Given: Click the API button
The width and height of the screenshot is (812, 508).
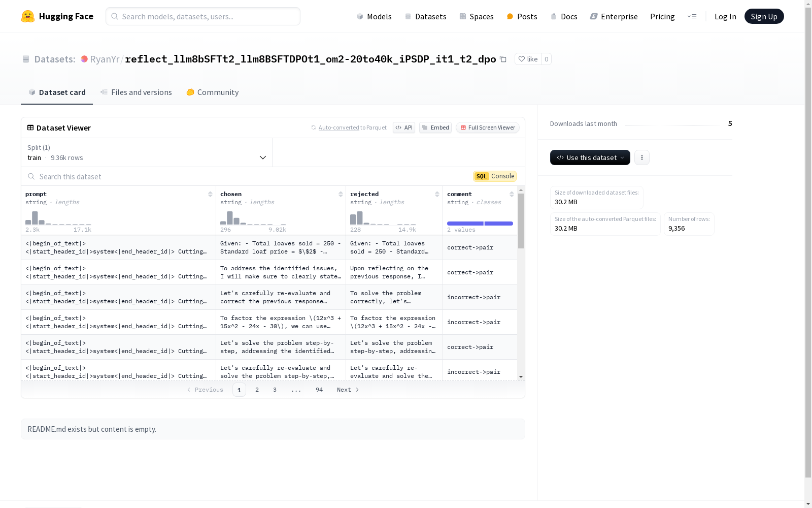Looking at the screenshot, I should coord(404,128).
